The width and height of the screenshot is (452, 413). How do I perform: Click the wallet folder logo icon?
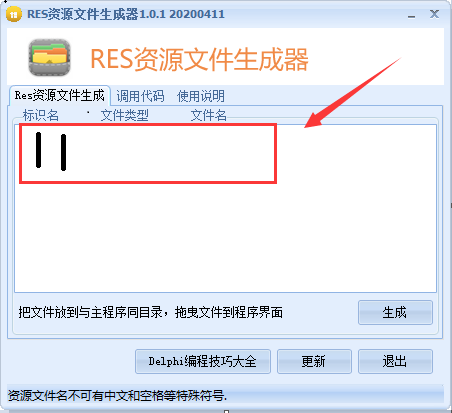tap(49, 57)
